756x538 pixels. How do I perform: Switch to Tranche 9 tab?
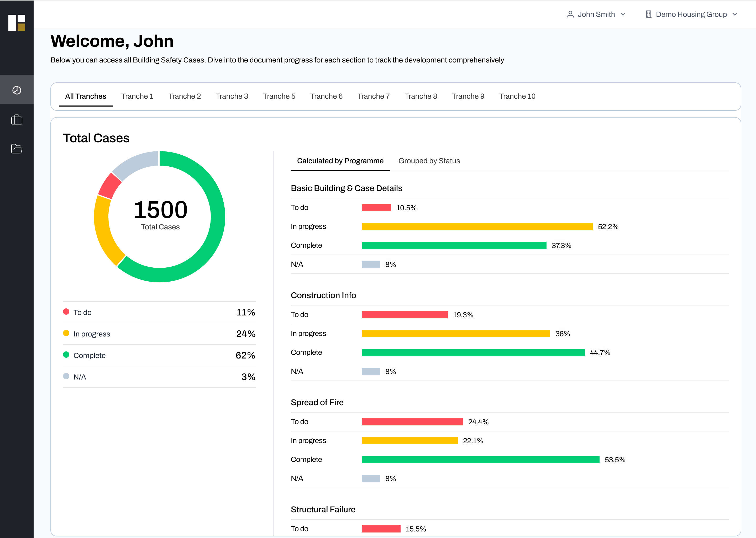(468, 96)
